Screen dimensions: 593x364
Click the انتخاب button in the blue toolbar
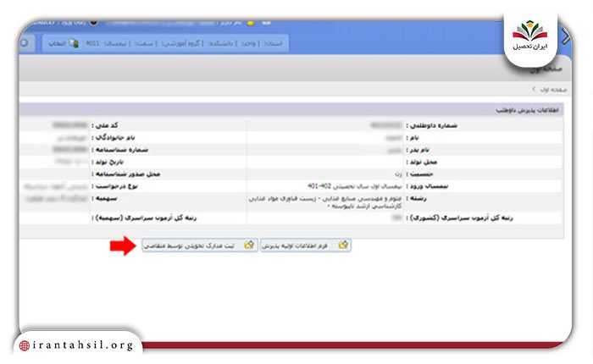57,43
